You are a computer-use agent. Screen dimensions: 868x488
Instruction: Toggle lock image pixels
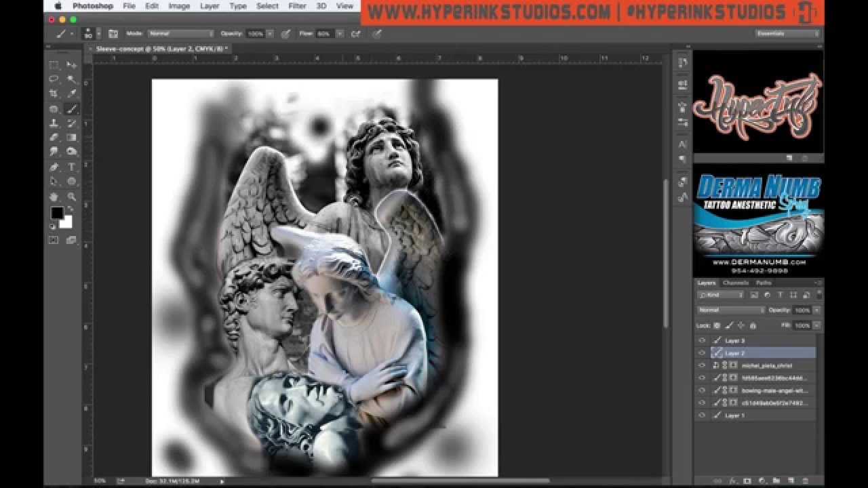[x=729, y=325]
